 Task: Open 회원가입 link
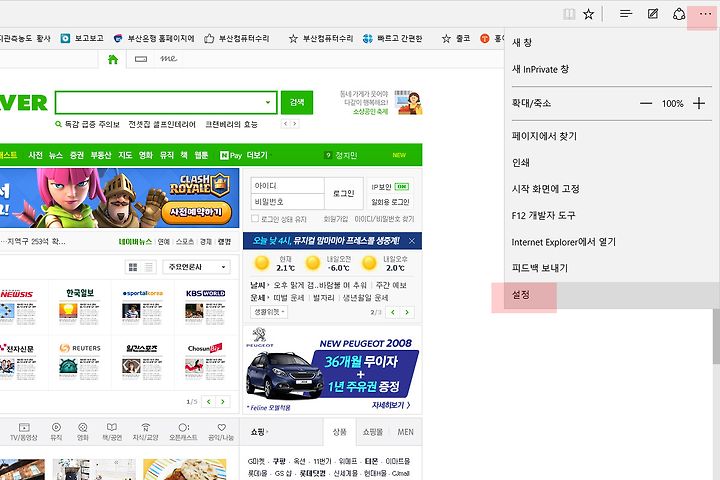[336, 219]
